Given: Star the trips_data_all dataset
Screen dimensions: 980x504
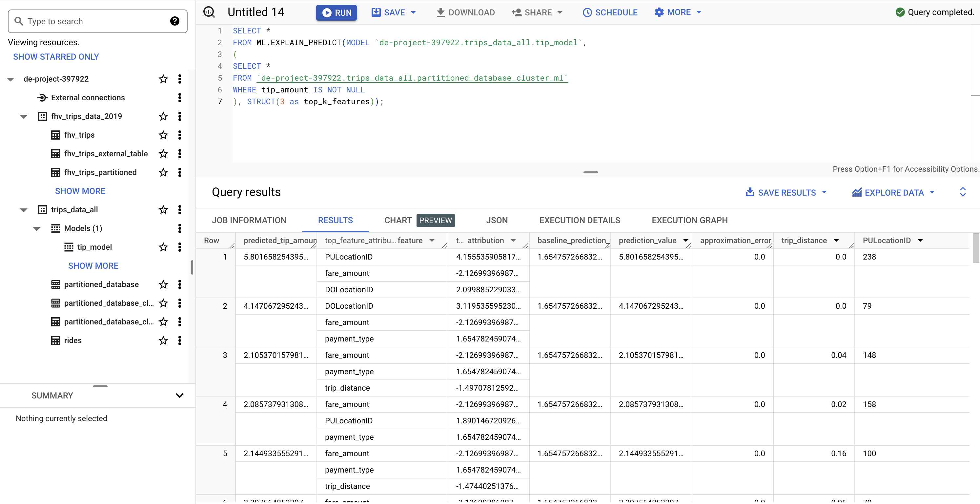Looking at the screenshot, I should click(163, 210).
